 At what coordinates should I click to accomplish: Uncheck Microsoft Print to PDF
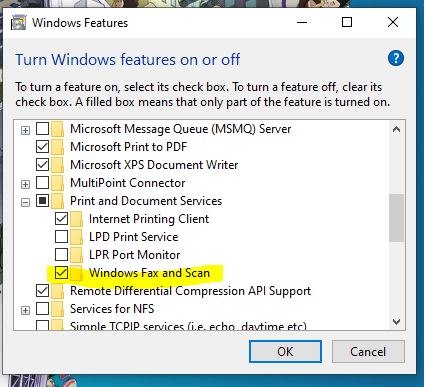(42, 146)
